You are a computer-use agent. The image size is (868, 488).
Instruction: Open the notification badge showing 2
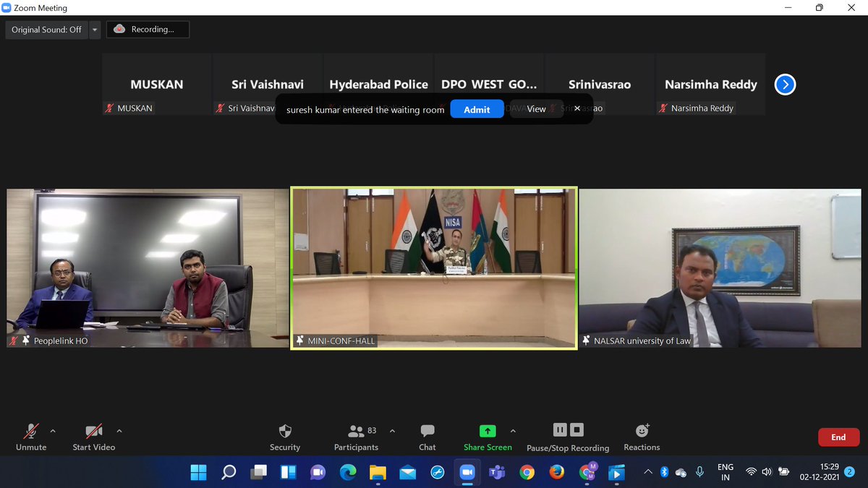(x=850, y=471)
